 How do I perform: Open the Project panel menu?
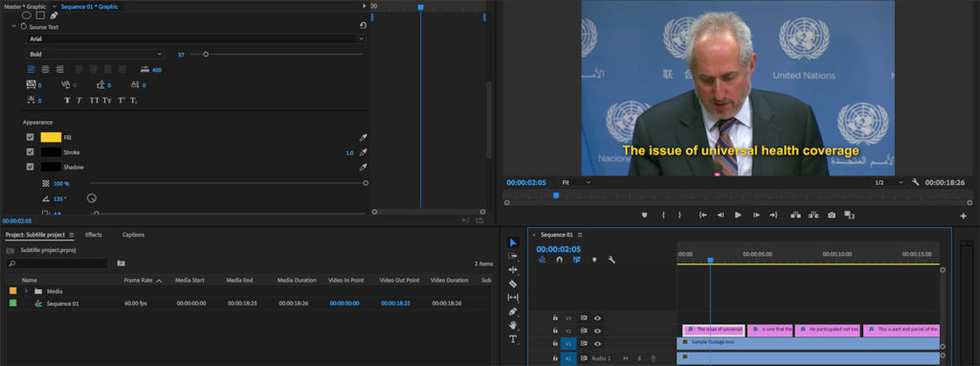tap(71, 235)
